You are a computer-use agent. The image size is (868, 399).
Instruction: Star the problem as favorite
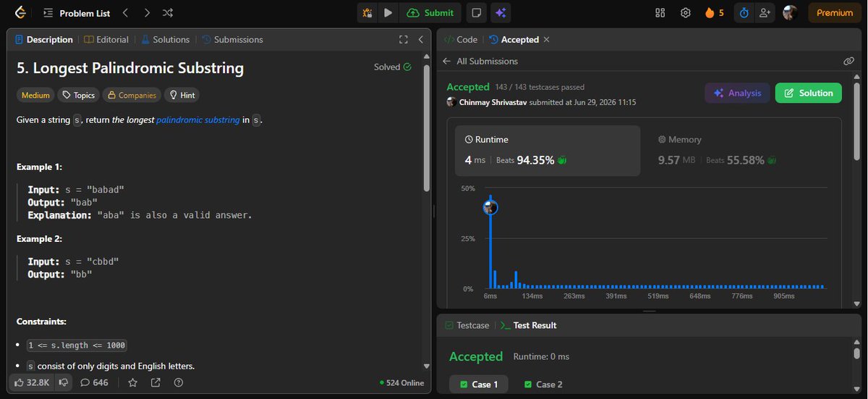point(132,382)
